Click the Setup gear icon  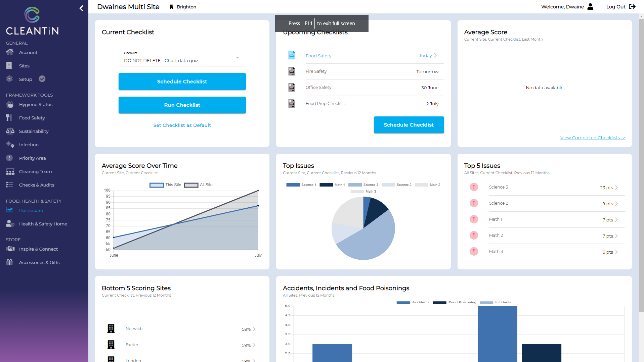pos(9,79)
